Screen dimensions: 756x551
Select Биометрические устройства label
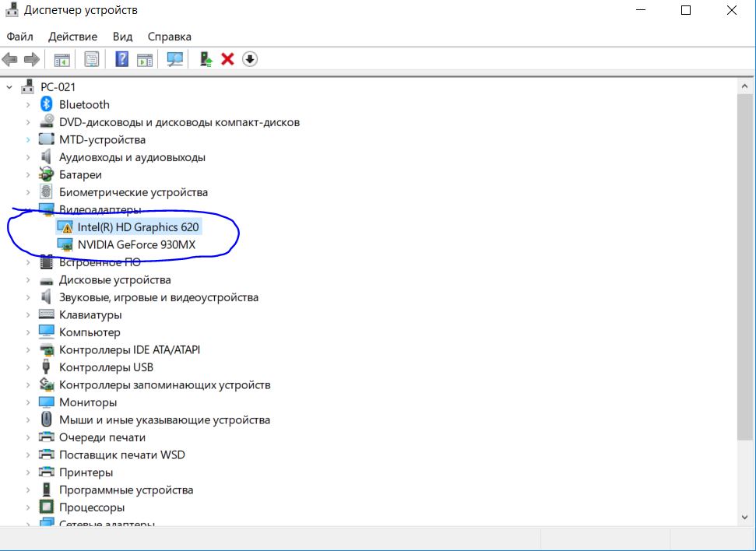[x=133, y=192]
